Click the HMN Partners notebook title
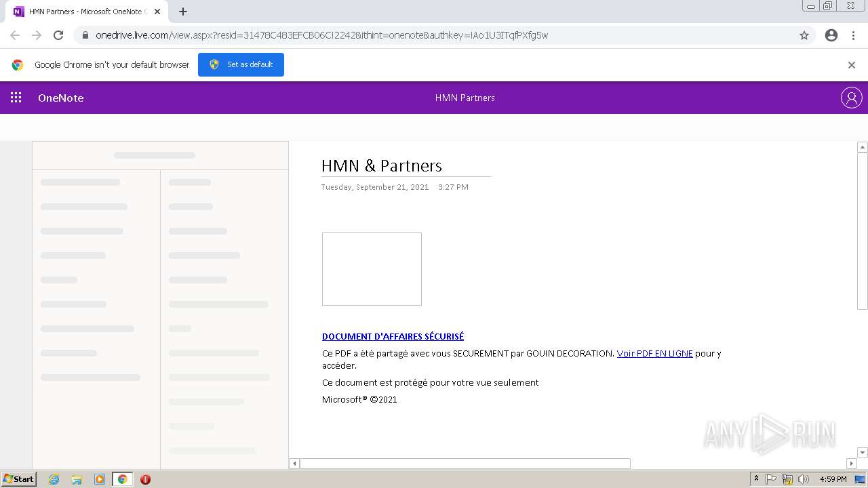Image resolution: width=868 pixels, height=488 pixels. coord(465,98)
